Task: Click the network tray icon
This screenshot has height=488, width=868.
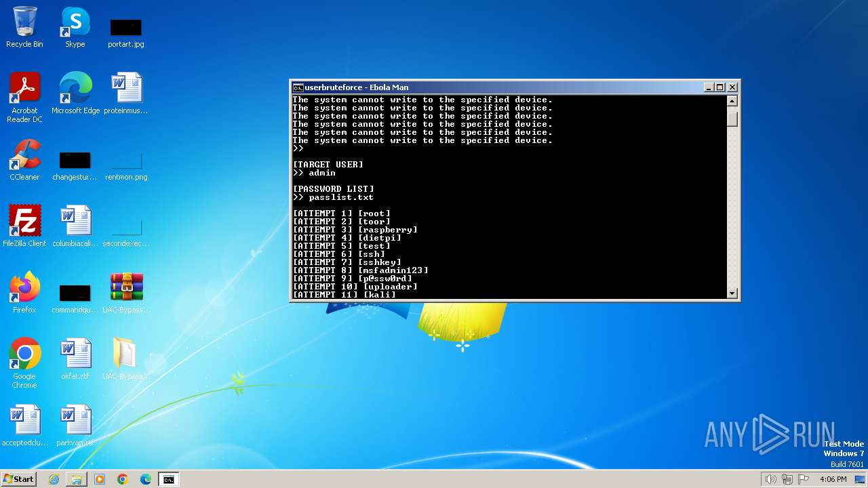Action: coord(788,479)
